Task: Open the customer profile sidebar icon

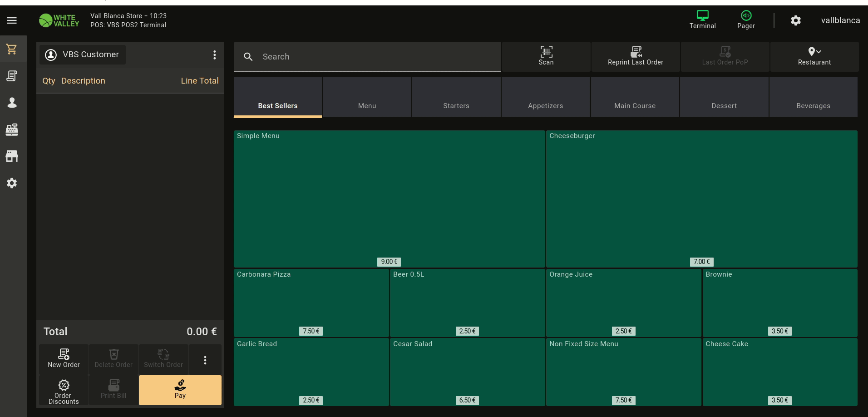Action: tap(12, 103)
